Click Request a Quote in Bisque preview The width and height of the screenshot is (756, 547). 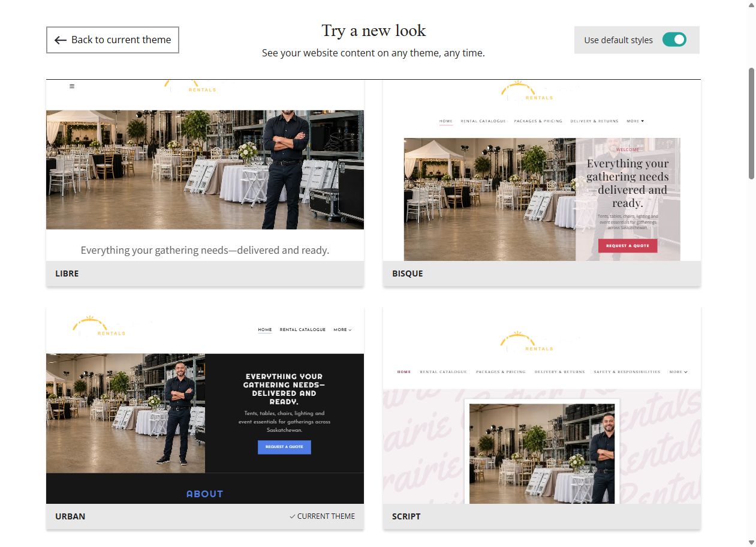(628, 246)
